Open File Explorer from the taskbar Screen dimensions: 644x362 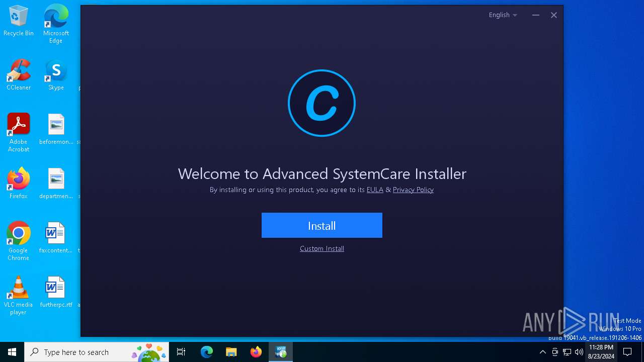(231, 352)
